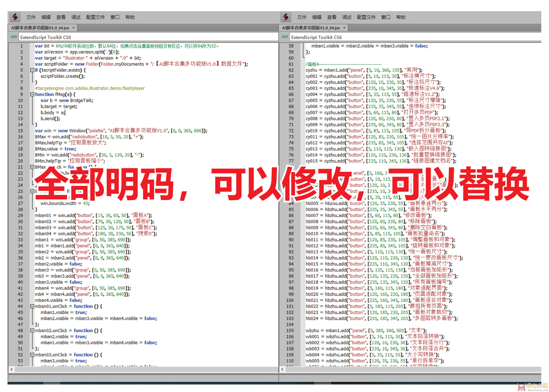Viewport: 549px width, 392px height.
Task: Click left arrow of left window's horizontal scrollbar
Action: [11, 369]
